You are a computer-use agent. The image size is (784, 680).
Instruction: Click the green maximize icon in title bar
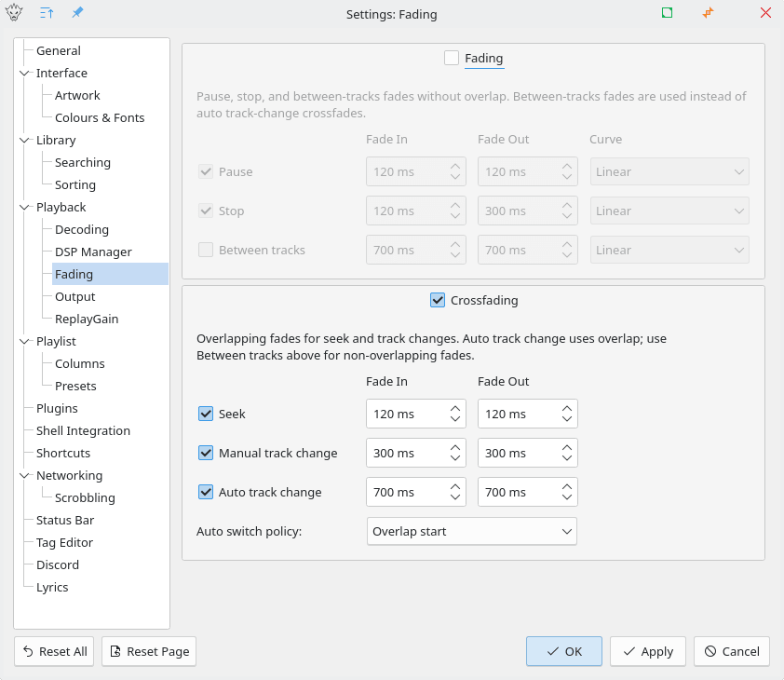coord(667,14)
